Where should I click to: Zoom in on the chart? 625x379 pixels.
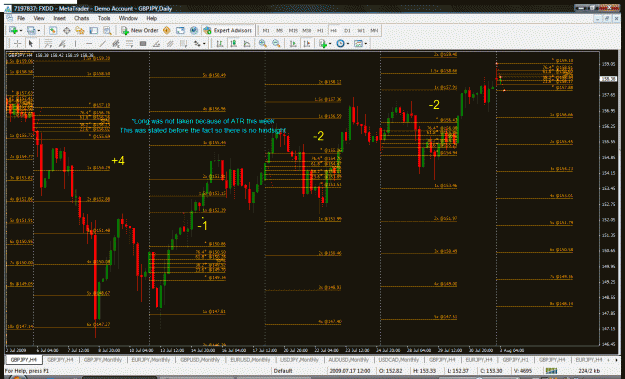coord(262,44)
